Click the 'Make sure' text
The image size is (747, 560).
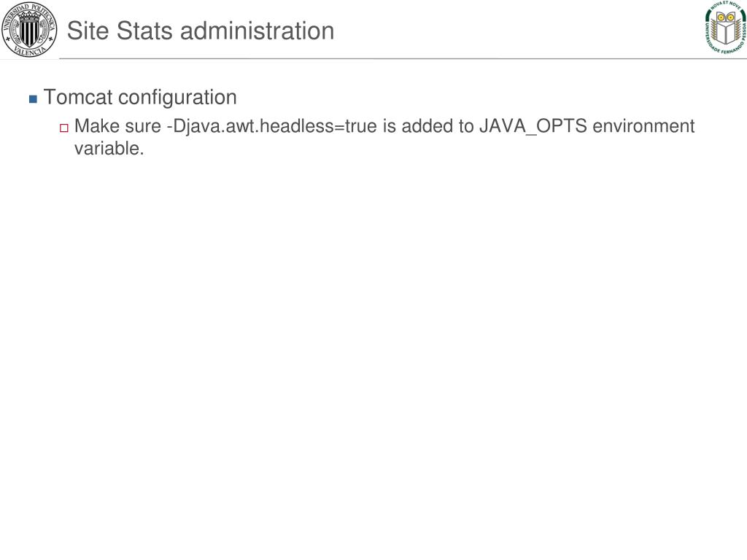tap(117, 126)
